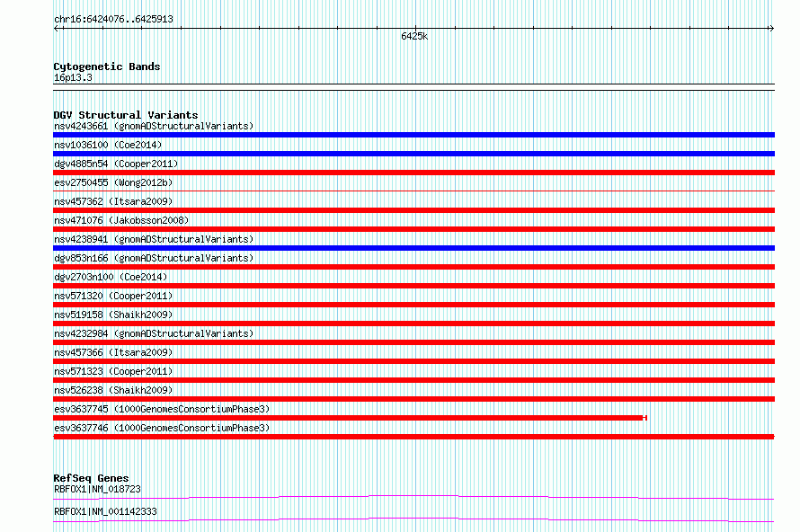Image resolution: width=800 pixels, height=532 pixels.
Task: Click the red bar under nsv457362
Action: [x=413, y=210]
